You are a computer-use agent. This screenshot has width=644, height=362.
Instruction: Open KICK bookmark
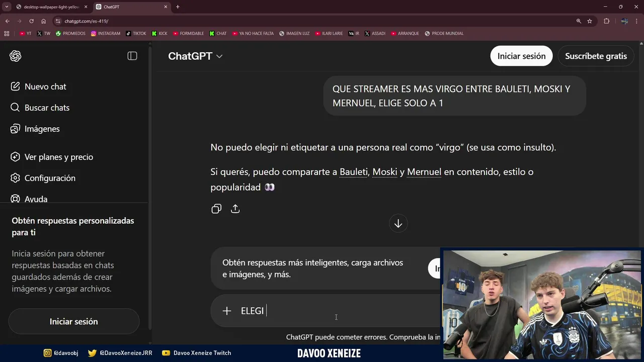160,34
